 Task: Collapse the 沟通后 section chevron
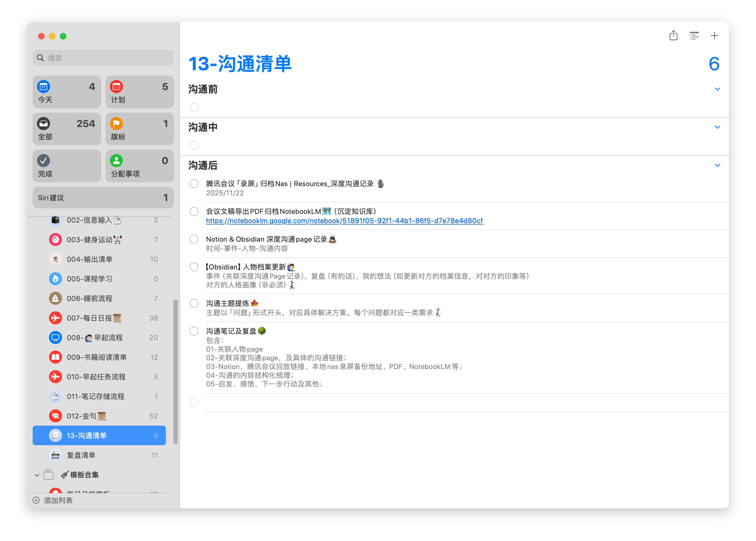tap(717, 165)
